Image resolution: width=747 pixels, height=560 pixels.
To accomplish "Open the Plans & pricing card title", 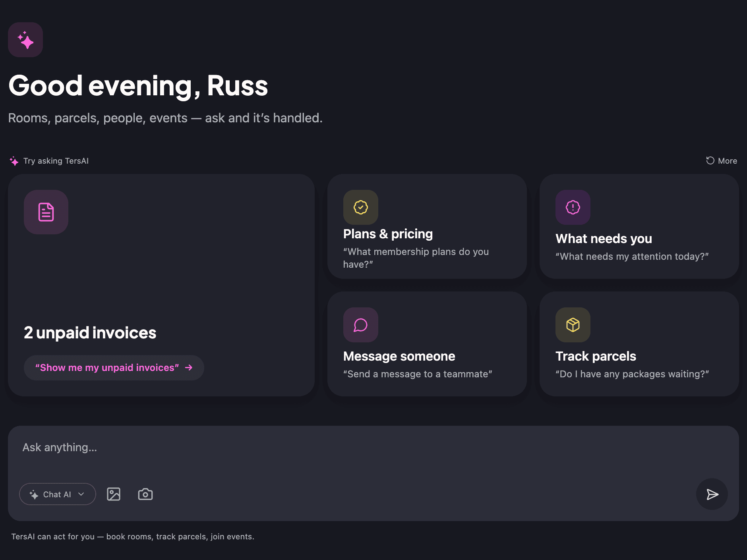I will (x=388, y=234).
